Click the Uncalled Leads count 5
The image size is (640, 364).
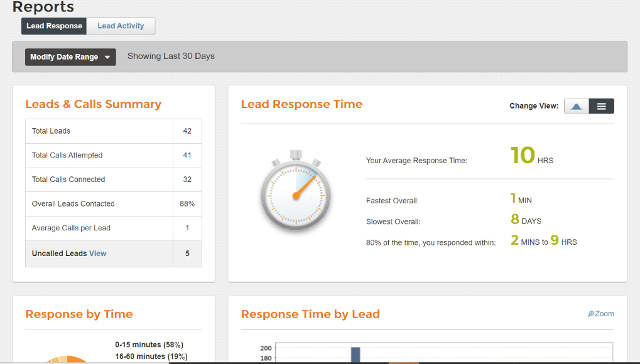point(187,254)
